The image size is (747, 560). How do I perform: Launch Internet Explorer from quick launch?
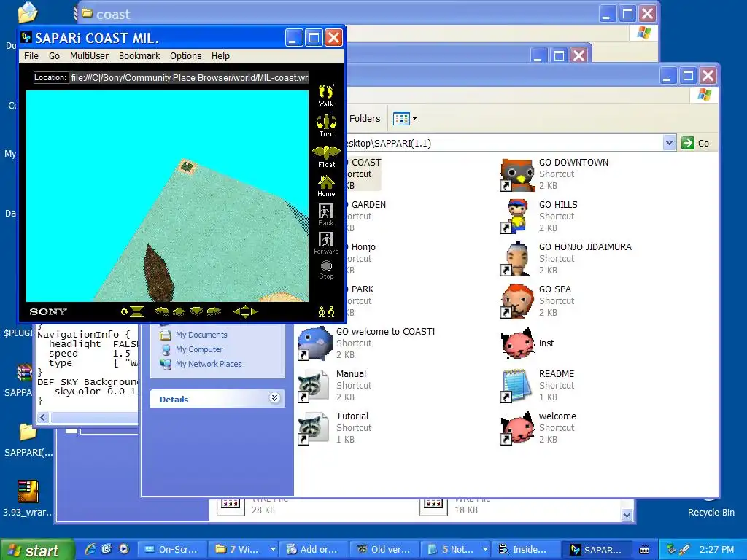point(90,549)
